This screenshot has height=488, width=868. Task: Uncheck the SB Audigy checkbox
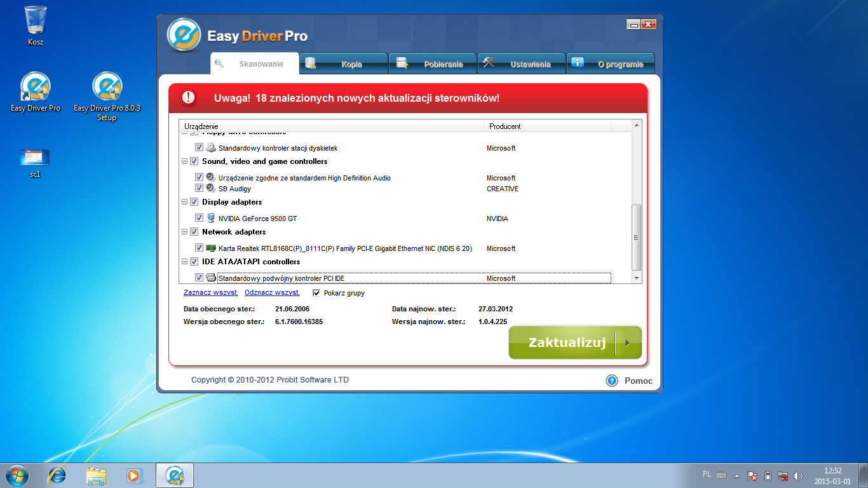coord(199,189)
